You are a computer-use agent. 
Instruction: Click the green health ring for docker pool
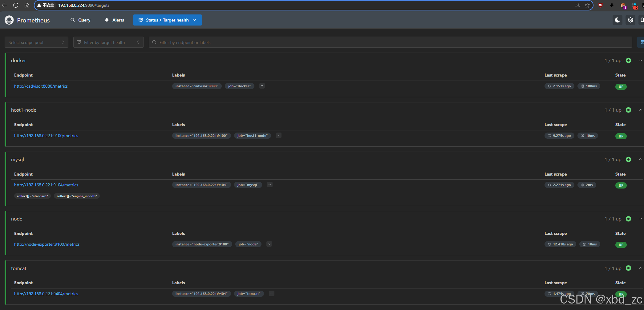[x=629, y=61]
